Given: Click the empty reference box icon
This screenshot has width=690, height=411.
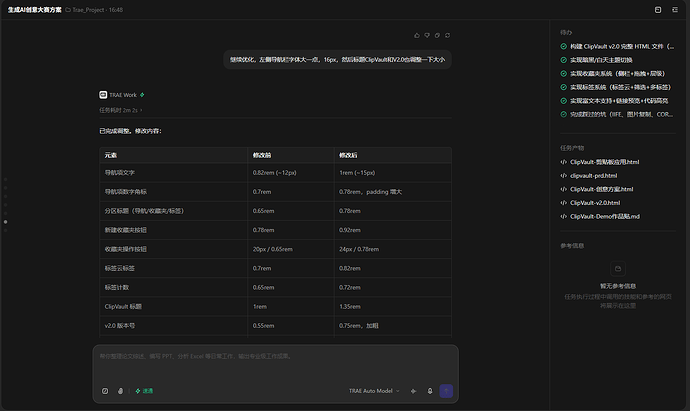Looking at the screenshot, I should [618, 269].
